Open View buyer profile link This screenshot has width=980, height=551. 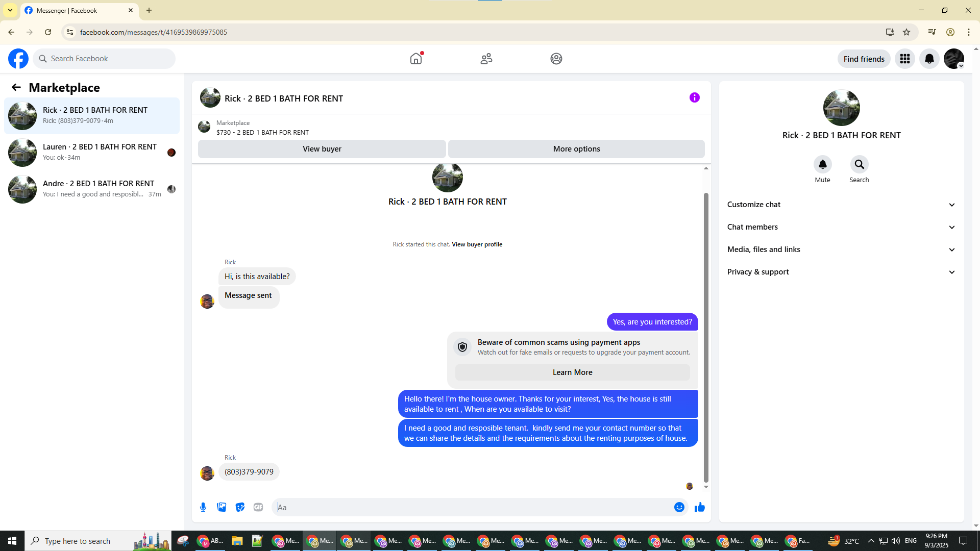tap(477, 244)
